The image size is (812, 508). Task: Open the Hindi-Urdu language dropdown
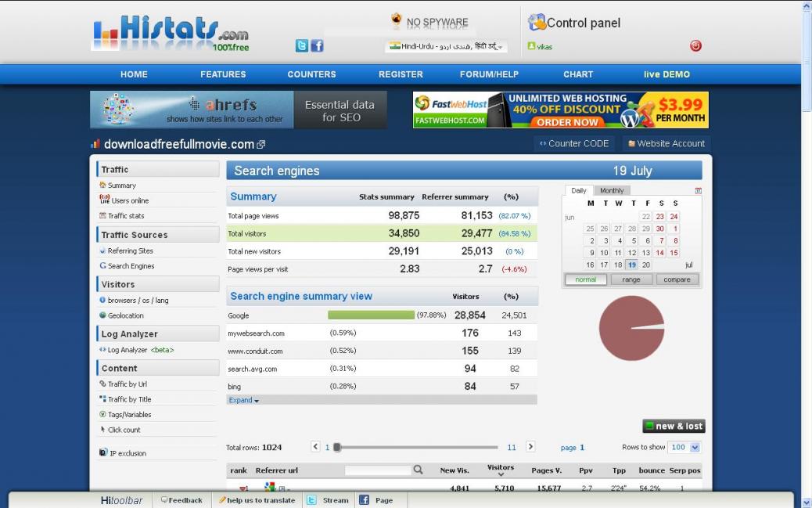[446, 46]
